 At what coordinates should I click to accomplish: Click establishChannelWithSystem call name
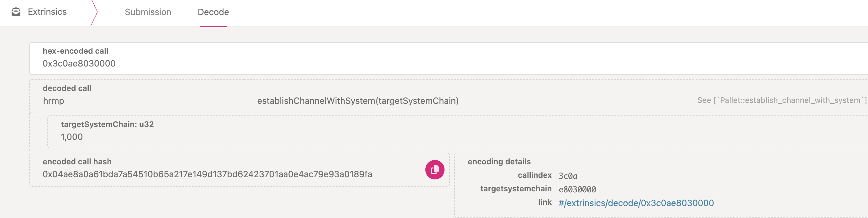358,101
